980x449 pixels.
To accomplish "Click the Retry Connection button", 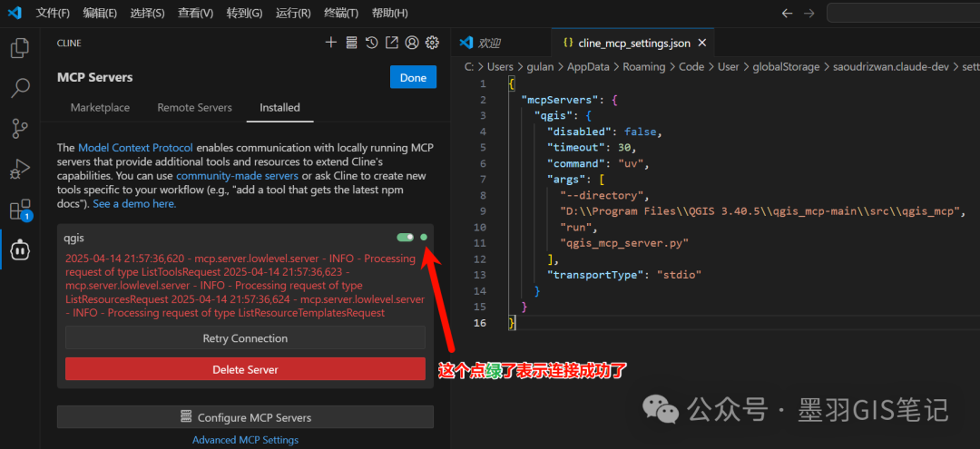I will pos(245,338).
